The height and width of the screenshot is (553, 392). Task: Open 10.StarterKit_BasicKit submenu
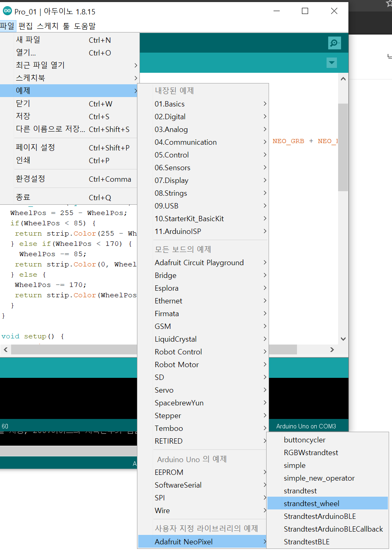pos(203,219)
